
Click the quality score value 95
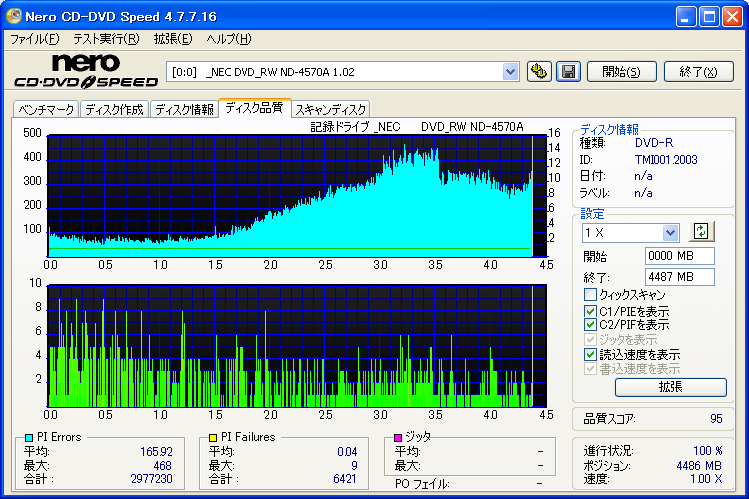716,419
